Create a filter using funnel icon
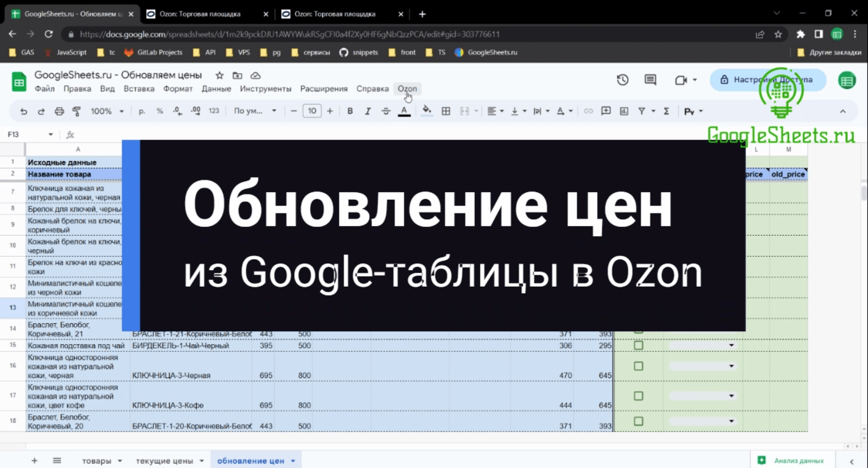The image size is (868, 468). click(x=642, y=111)
